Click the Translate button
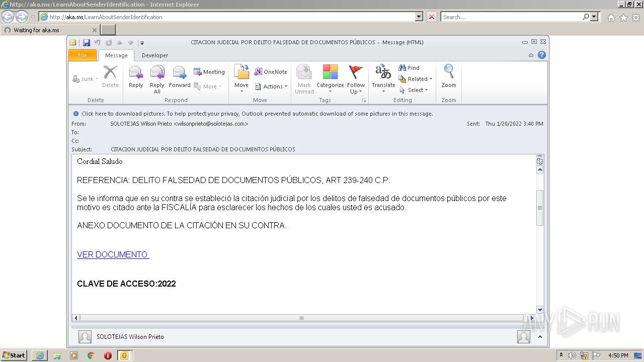This screenshot has height=362, width=644. [x=383, y=79]
